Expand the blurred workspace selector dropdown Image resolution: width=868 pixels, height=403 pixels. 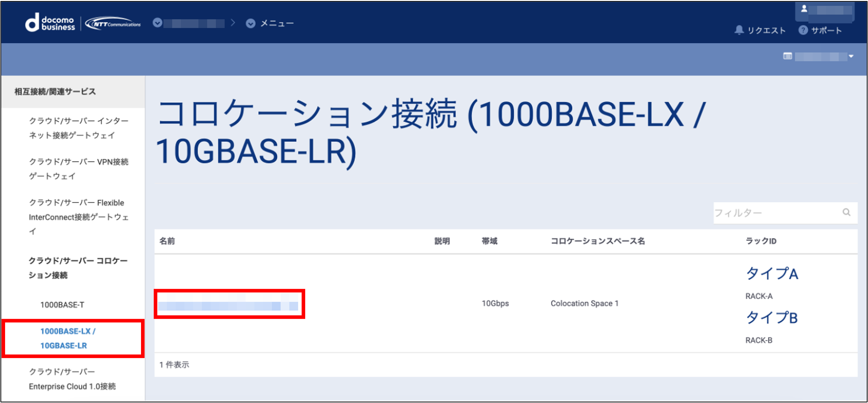click(157, 23)
